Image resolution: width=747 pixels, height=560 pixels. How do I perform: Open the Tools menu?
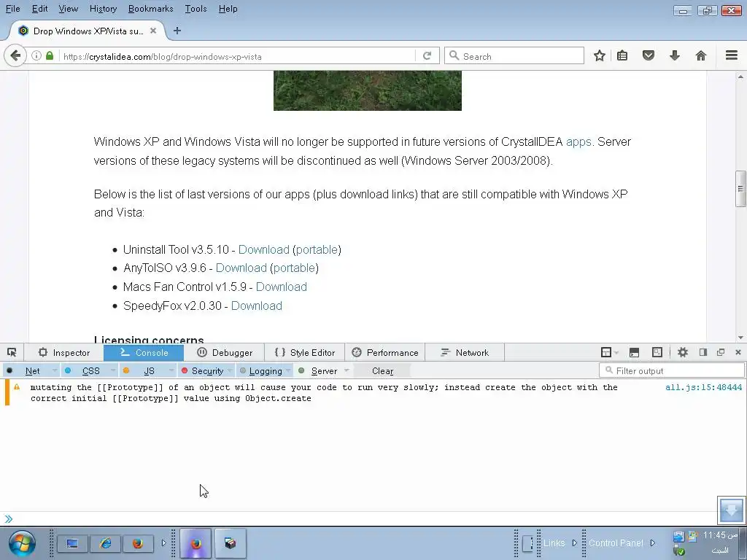click(196, 9)
